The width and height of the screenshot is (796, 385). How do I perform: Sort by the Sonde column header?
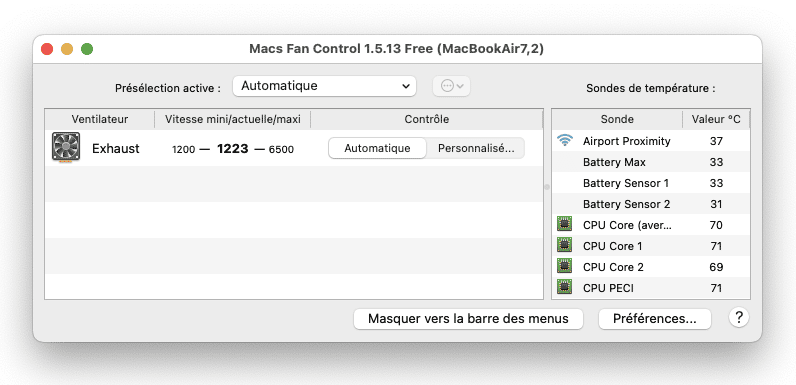(x=617, y=119)
